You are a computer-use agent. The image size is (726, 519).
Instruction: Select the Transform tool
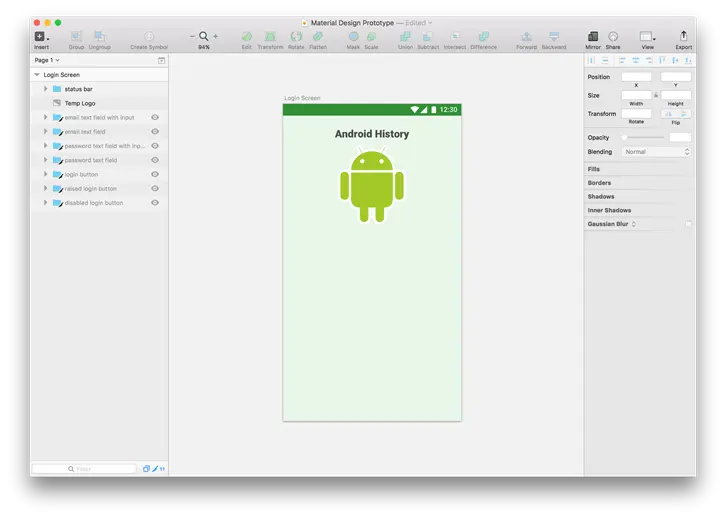[270, 36]
